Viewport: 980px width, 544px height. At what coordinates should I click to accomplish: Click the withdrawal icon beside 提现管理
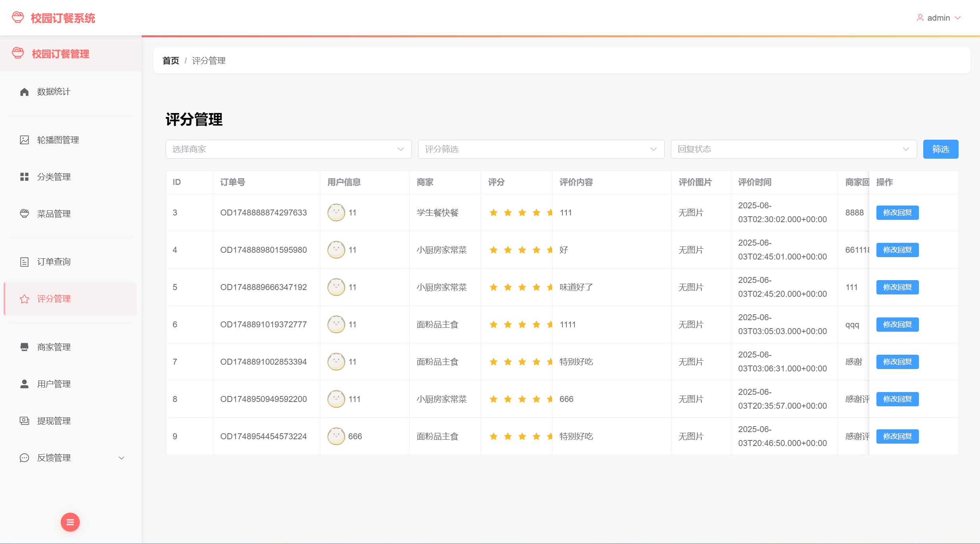(x=24, y=421)
